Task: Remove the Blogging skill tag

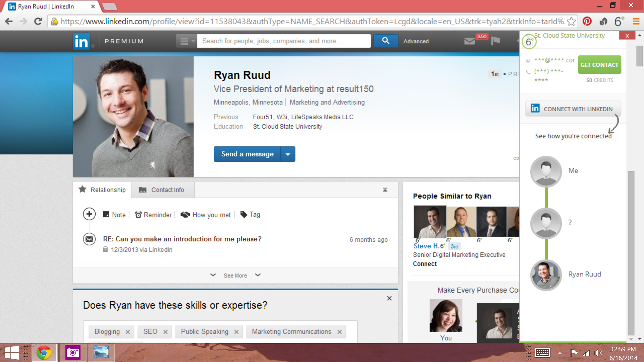Action: click(128, 332)
